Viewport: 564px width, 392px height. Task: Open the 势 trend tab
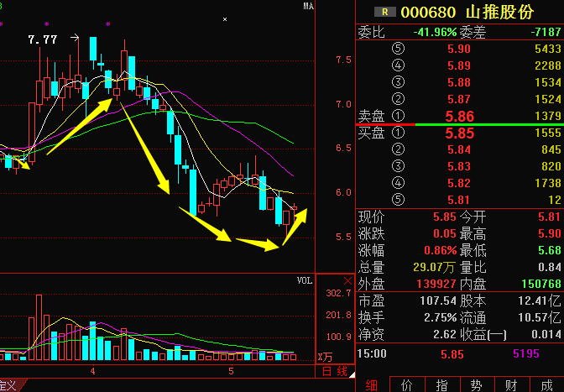point(476,384)
